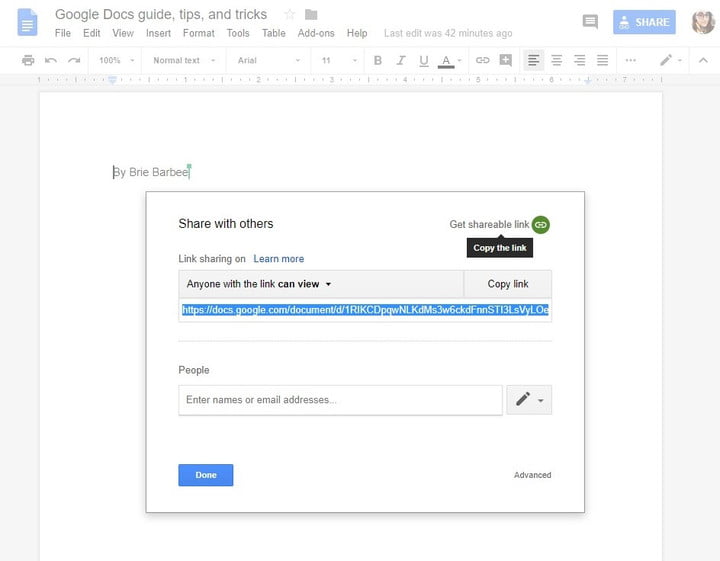This screenshot has height=561, width=720.
Task: Open the Format menu
Action: tap(198, 33)
